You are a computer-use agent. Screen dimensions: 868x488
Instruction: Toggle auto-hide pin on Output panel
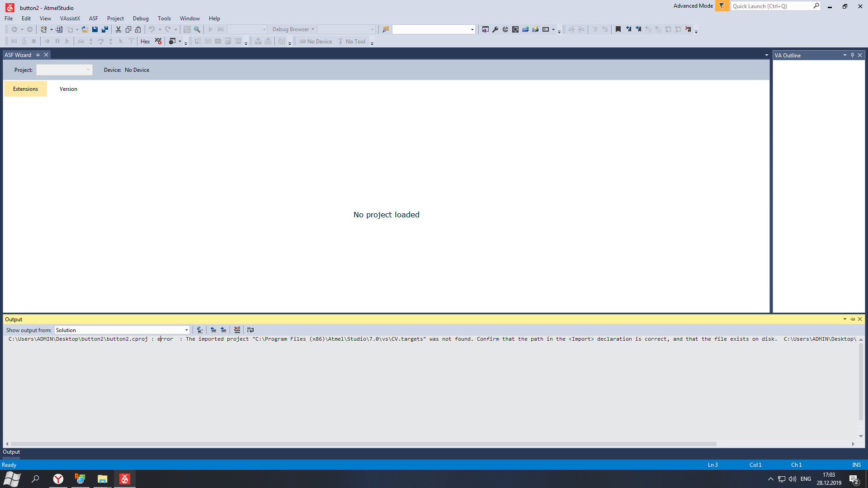(853, 319)
